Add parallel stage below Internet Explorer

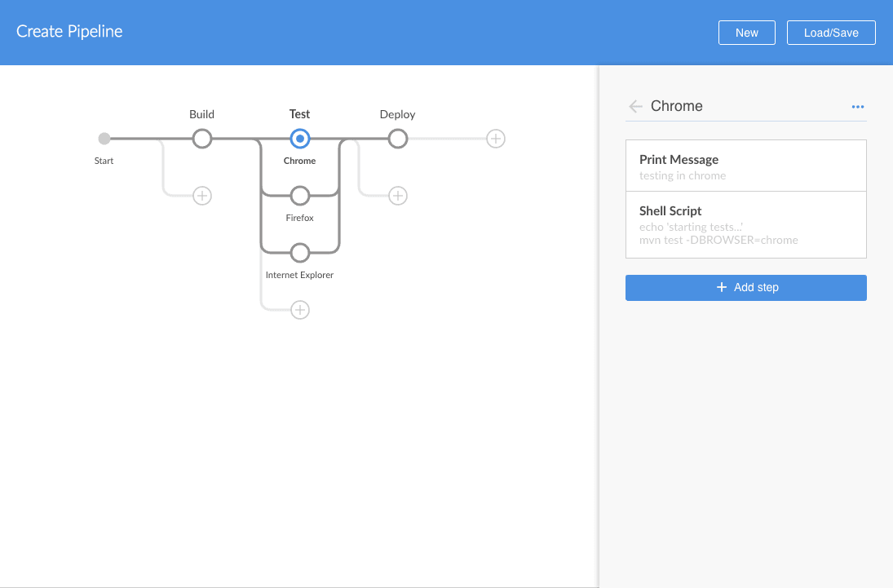(x=300, y=310)
